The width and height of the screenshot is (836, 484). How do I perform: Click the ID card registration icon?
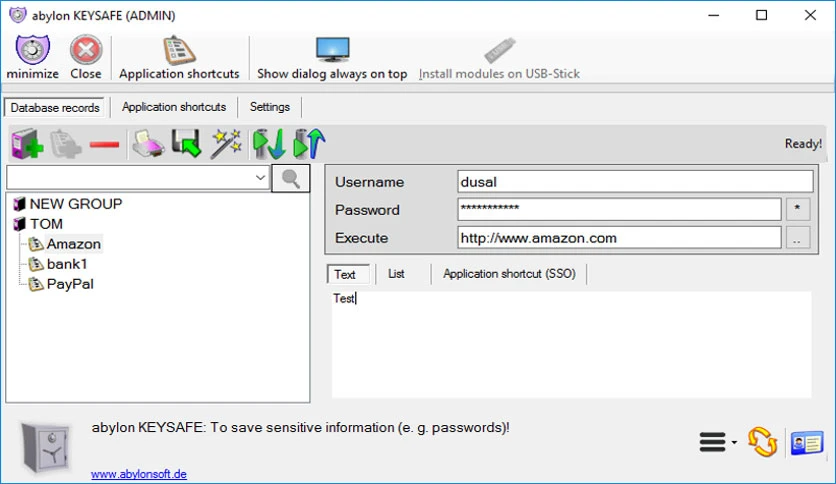click(807, 443)
